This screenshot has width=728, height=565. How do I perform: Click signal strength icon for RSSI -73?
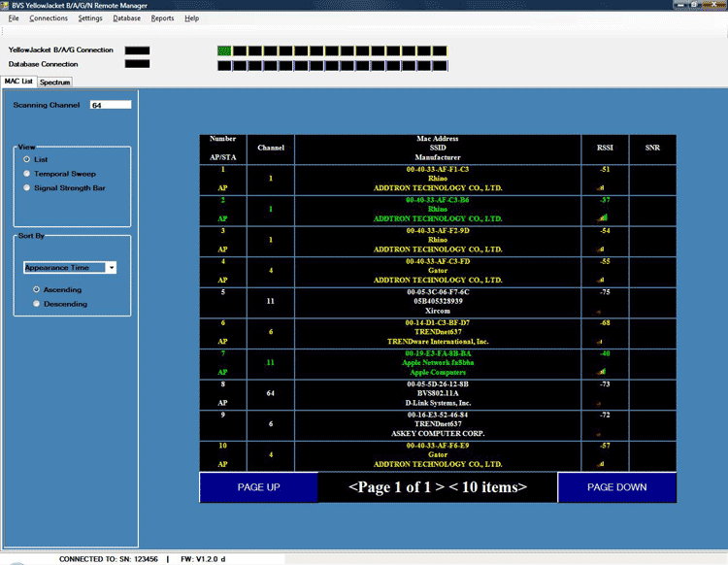pyautogui.click(x=599, y=404)
